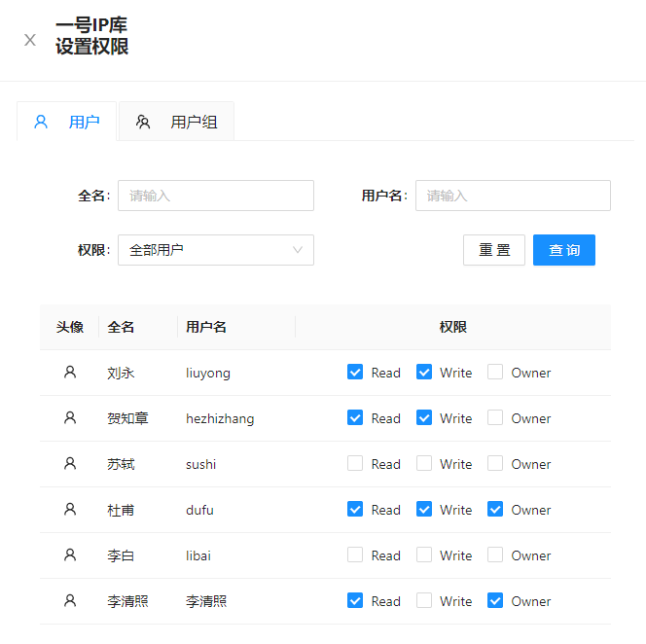Click the 查询 search button
This screenshot has height=644, width=646.
564,250
